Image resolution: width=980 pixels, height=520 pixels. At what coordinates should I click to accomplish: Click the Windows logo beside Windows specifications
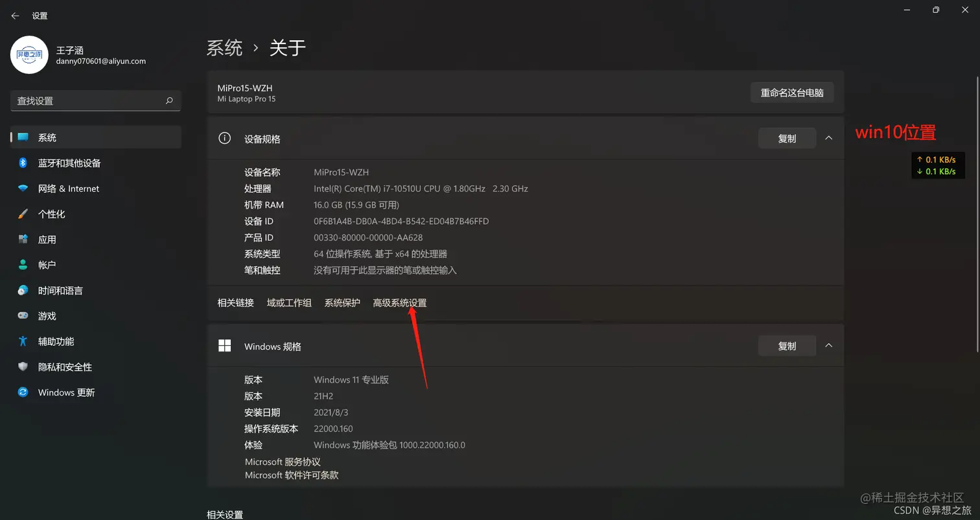tap(224, 346)
